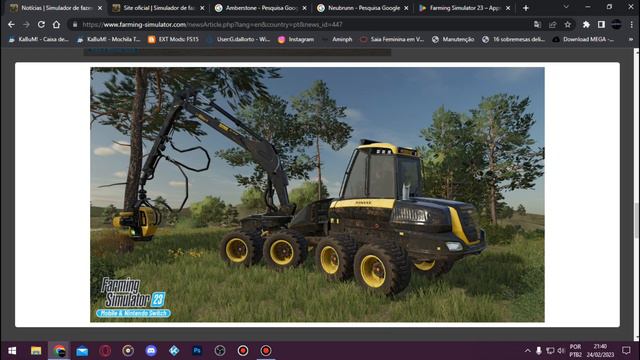Reload the current page
Viewport: 640px width, 360px height.
coord(41,24)
